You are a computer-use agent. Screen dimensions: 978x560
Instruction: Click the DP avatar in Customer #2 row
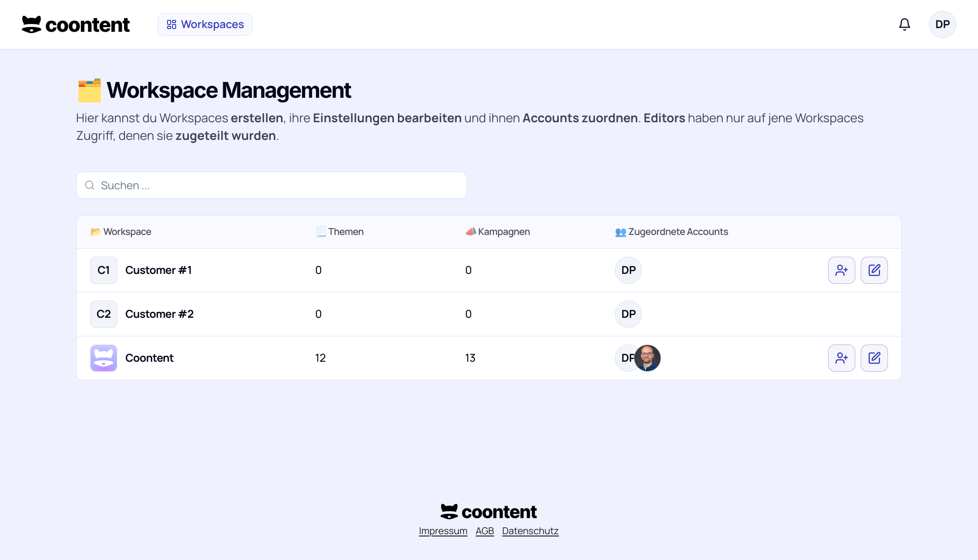pos(628,314)
